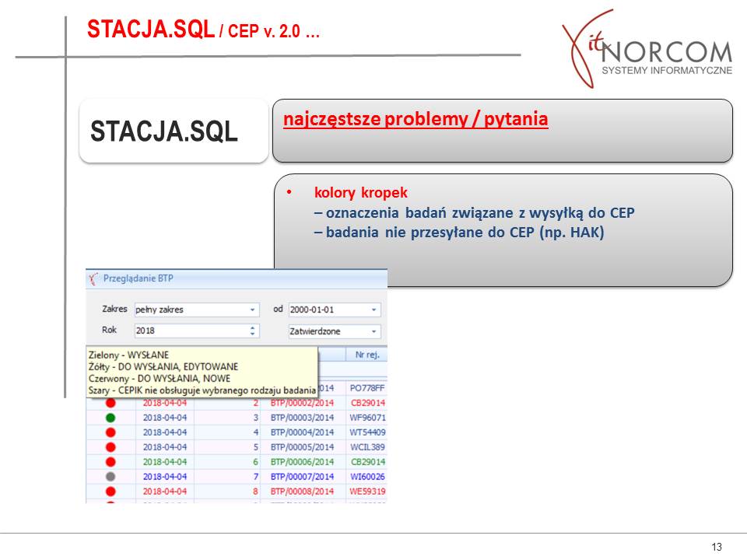
Task: Click the slide page number 13
Action: coord(717,547)
